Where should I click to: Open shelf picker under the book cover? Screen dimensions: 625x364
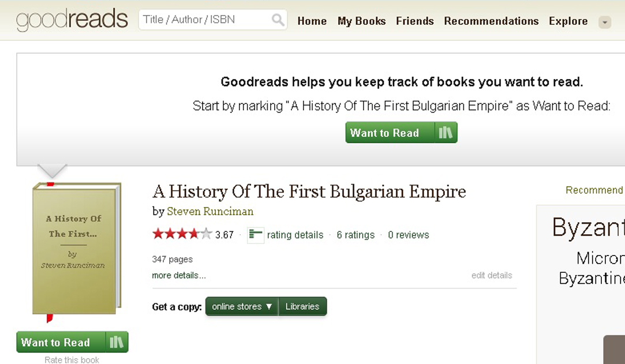[117, 342]
